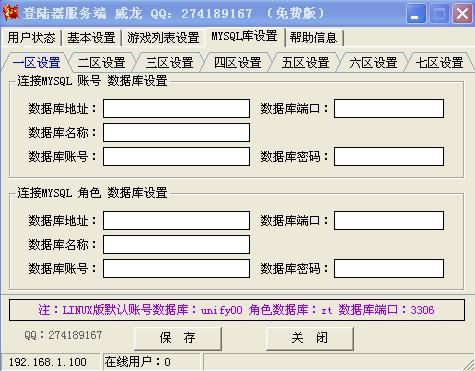Open the 七区设置 sub-tab
This screenshot has width=475, height=371.
click(x=439, y=63)
